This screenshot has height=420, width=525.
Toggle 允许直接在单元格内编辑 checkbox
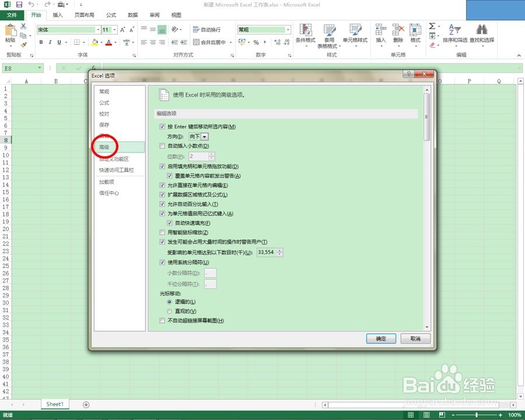162,185
